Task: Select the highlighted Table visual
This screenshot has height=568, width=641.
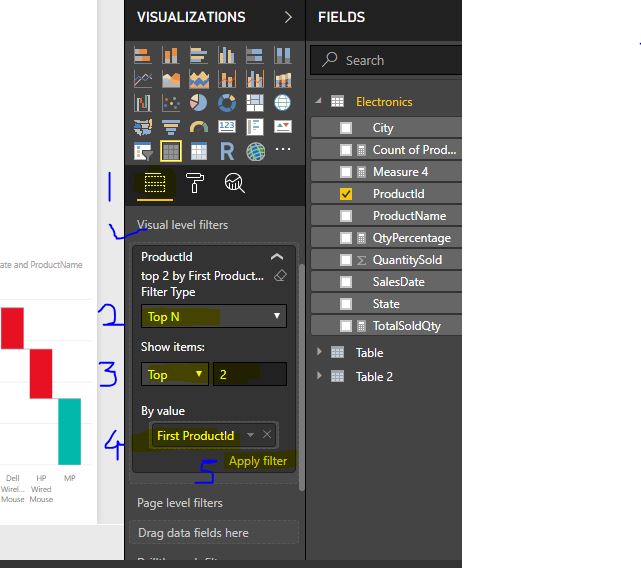Action: tap(170, 151)
